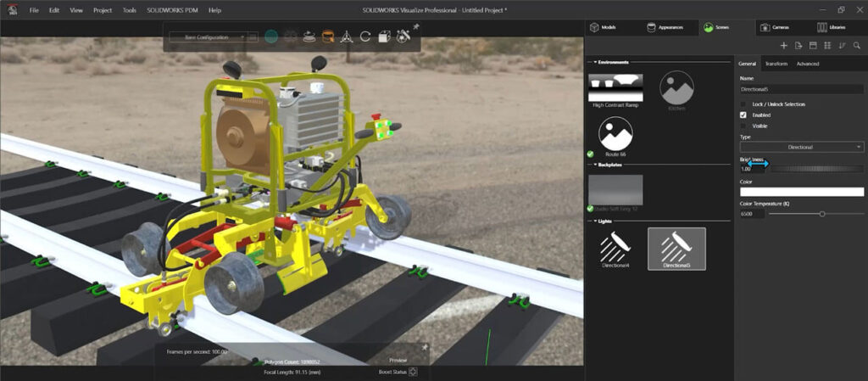
Task: Open the Base Configuration dropdown
Action: point(208,37)
